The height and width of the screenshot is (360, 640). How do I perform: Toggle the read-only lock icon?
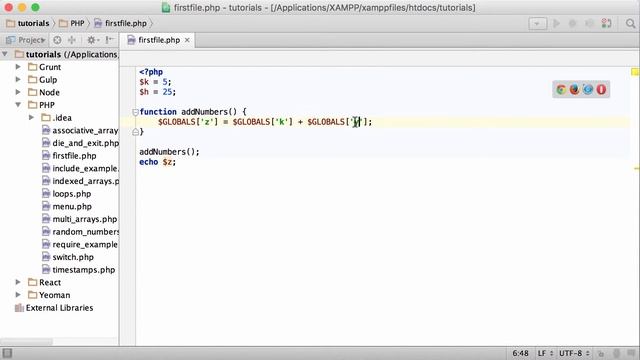coord(601,353)
